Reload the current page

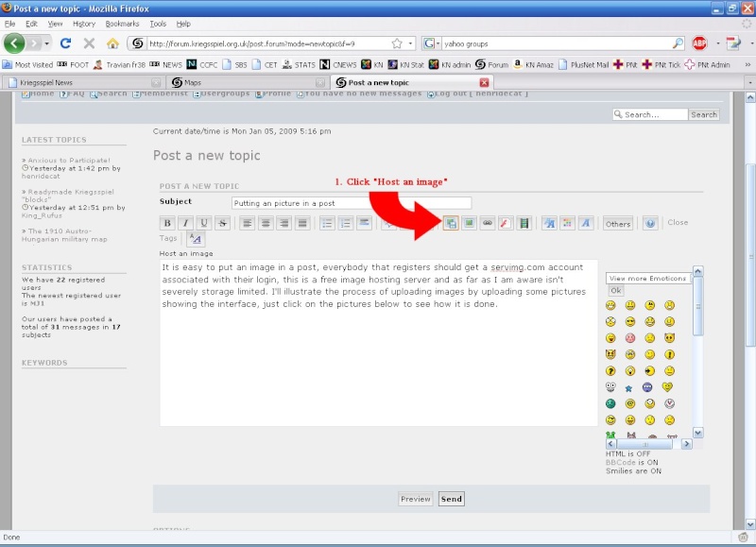tap(65, 43)
